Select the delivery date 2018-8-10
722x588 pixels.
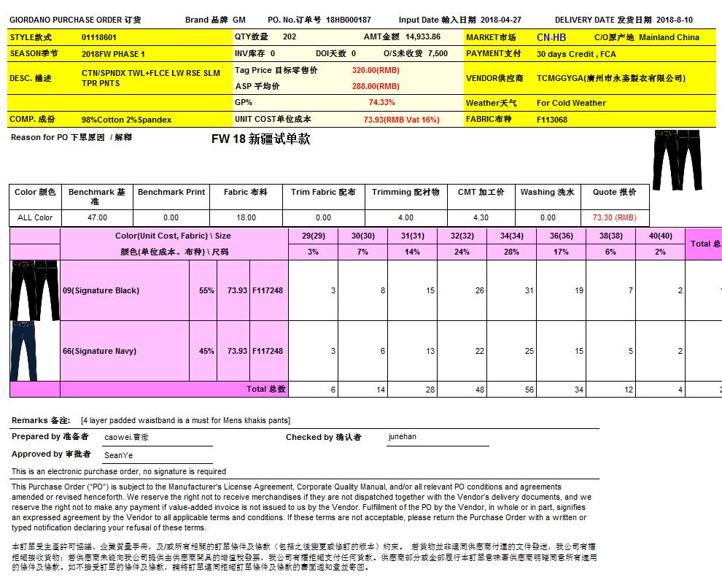tap(685, 20)
